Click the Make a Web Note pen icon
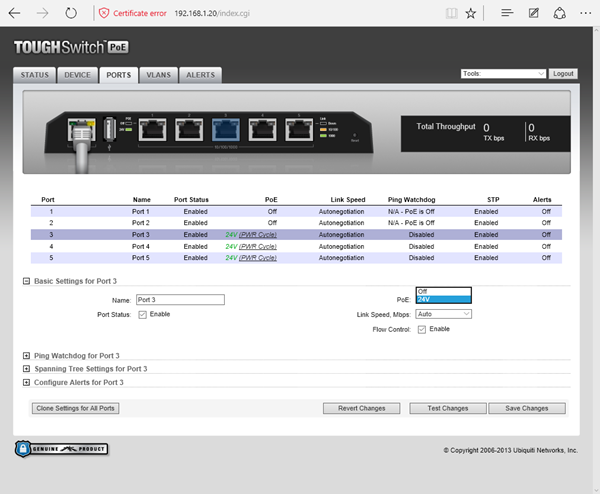600x494 pixels. (x=533, y=15)
